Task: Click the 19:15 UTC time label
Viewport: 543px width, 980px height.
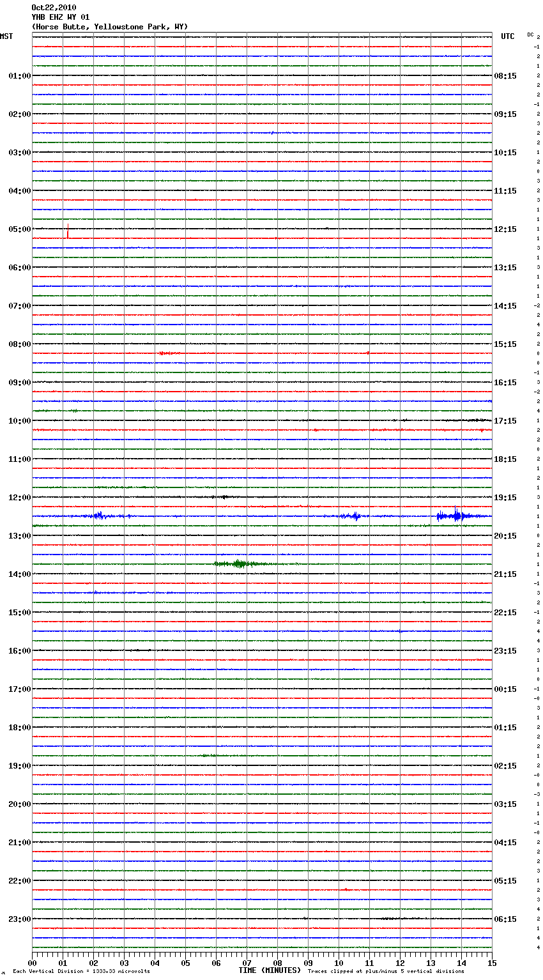Action: point(505,498)
